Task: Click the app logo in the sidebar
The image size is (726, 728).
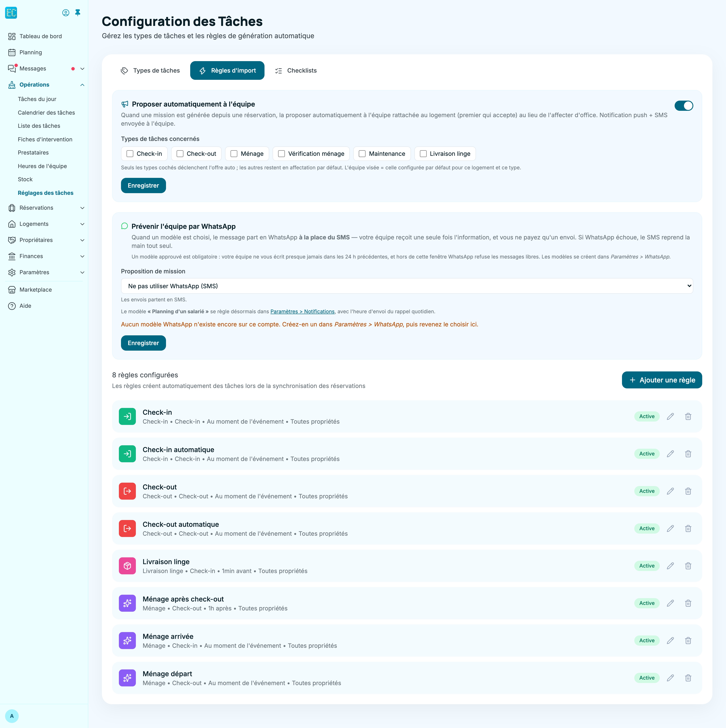Action: coord(11,13)
